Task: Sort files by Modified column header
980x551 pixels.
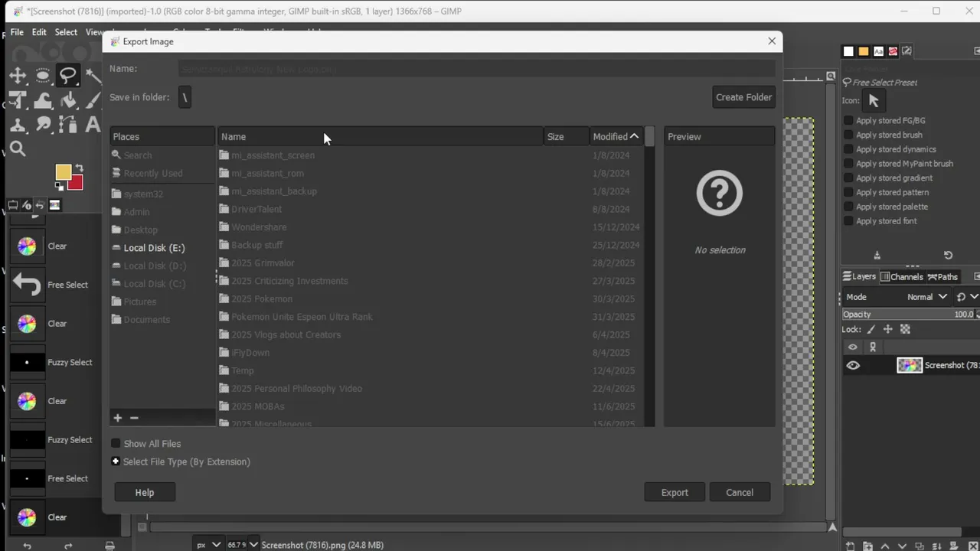Action: [x=616, y=136]
